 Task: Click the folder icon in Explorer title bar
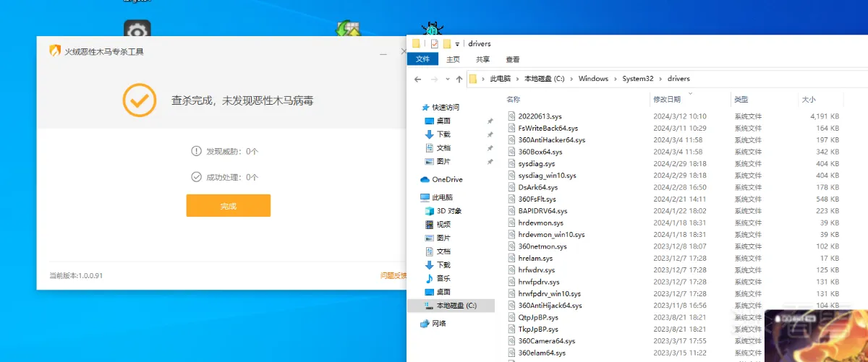[x=416, y=43]
